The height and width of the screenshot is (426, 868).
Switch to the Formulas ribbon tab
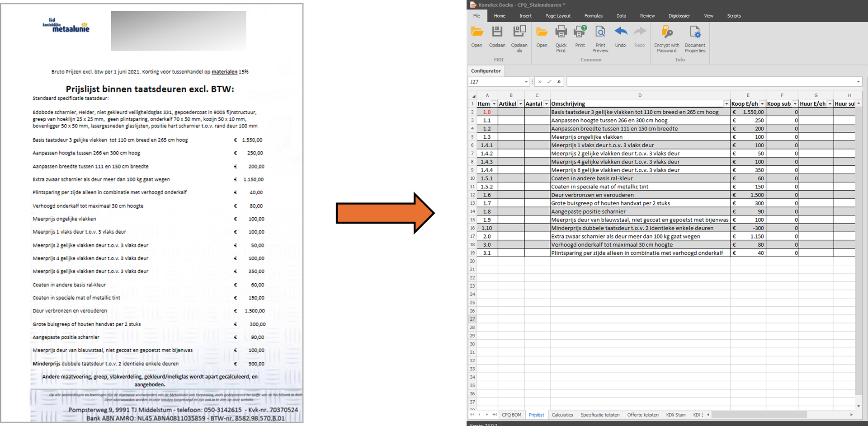593,16
